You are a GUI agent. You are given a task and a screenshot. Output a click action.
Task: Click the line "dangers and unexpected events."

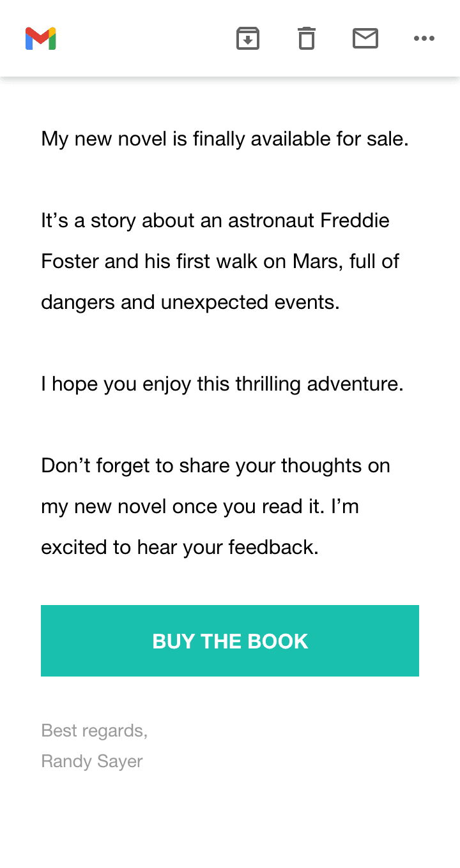(190, 302)
